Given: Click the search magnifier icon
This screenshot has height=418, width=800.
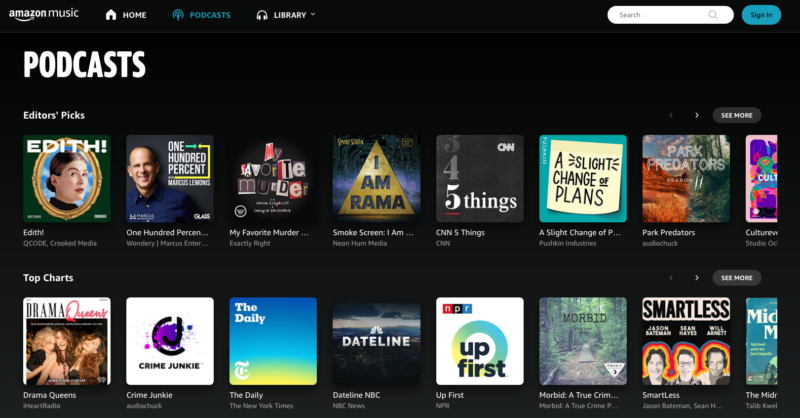Looking at the screenshot, I should (713, 15).
